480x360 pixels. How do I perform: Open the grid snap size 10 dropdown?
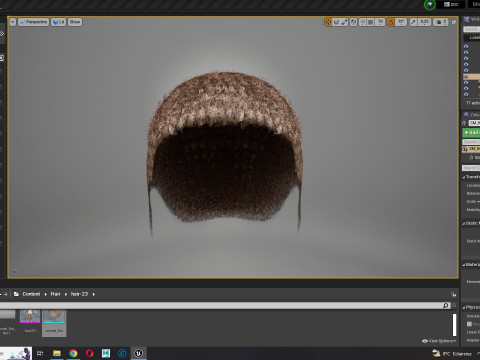coord(380,22)
